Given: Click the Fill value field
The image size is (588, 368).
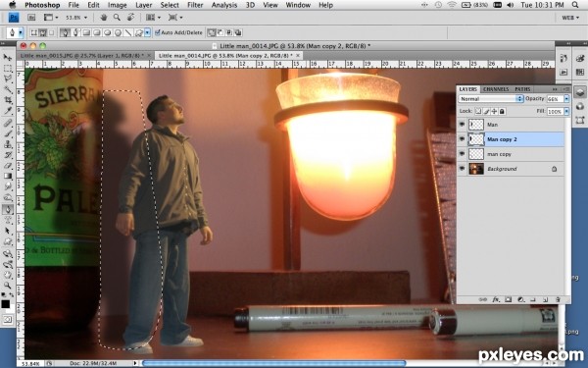Looking at the screenshot, I should click(555, 112).
